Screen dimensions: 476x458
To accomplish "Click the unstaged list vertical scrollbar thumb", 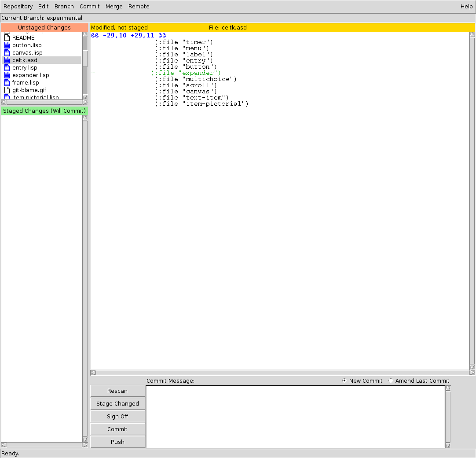I will pos(85,66).
